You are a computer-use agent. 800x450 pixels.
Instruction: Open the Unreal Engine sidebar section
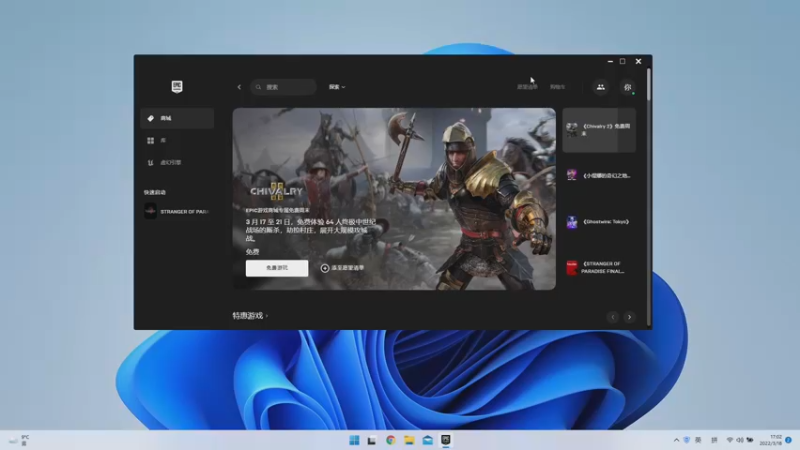tap(177, 163)
